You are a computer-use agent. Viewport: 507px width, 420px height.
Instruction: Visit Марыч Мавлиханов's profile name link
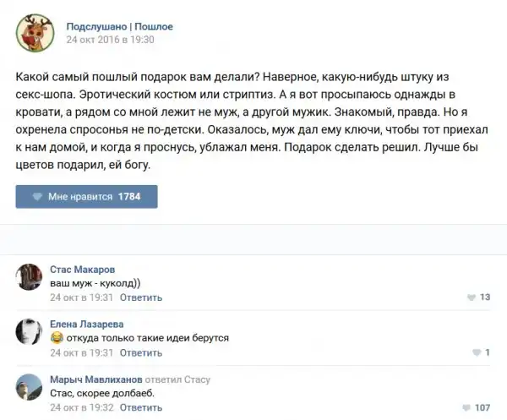(x=95, y=379)
